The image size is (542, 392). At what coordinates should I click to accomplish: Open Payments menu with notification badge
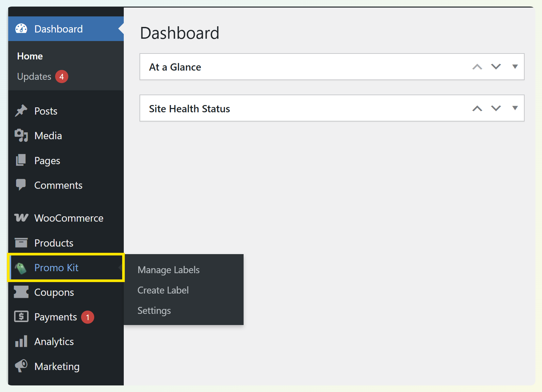[56, 317]
